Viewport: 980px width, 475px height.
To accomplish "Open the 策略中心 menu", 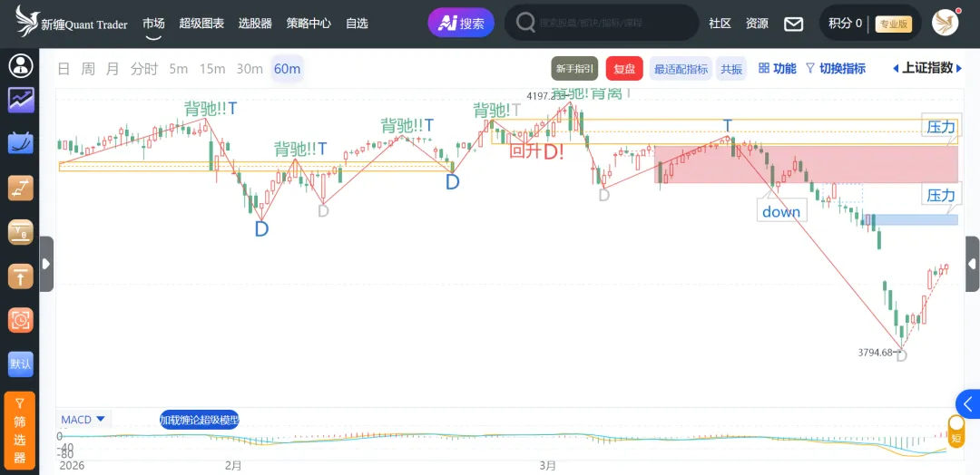I will (309, 24).
